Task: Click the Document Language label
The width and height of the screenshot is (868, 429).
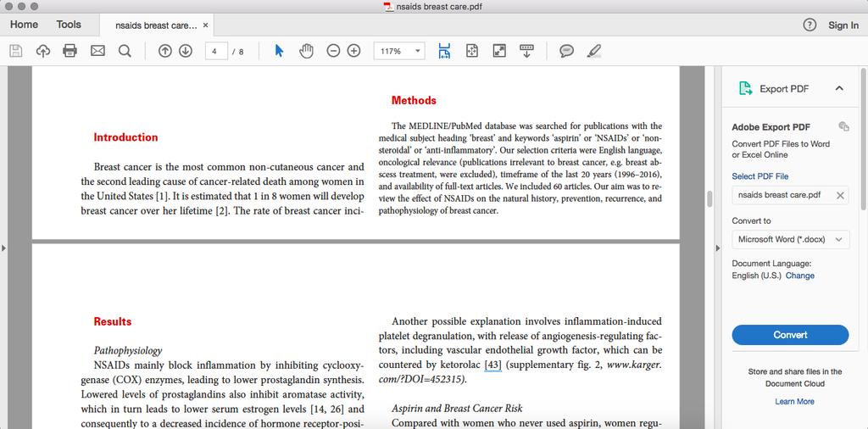Action: (771, 264)
